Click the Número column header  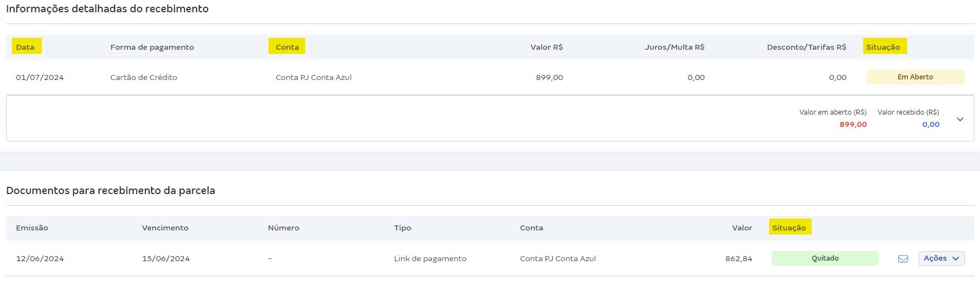coord(284,228)
